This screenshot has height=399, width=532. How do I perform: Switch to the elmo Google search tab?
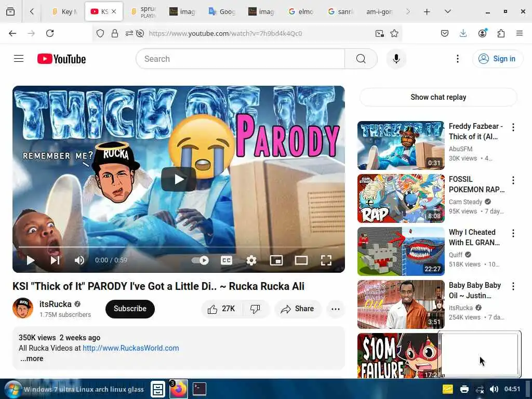pyautogui.click(x=301, y=11)
